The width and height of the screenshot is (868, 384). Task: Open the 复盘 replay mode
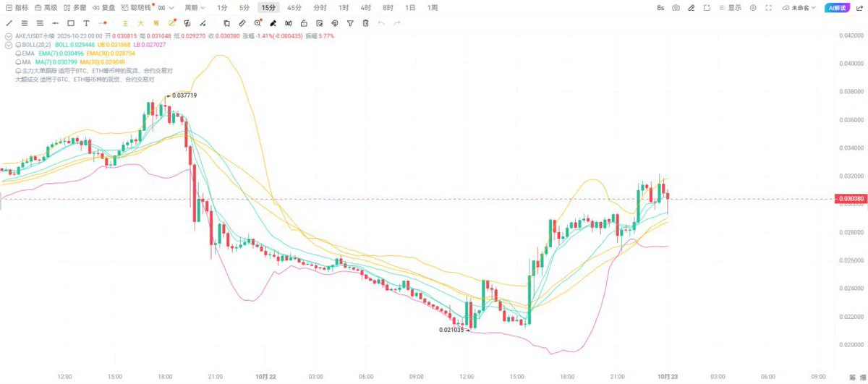(103, 7)
